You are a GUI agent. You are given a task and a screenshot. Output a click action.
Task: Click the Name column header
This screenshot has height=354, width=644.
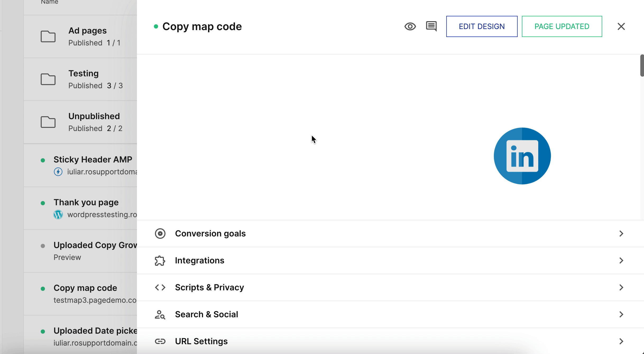[x=49, y=2]
